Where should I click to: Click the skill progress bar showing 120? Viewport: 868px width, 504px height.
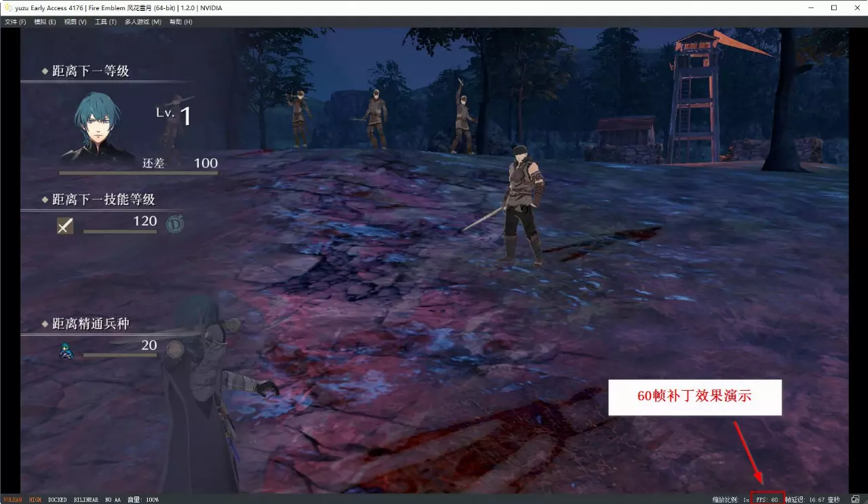120,231
